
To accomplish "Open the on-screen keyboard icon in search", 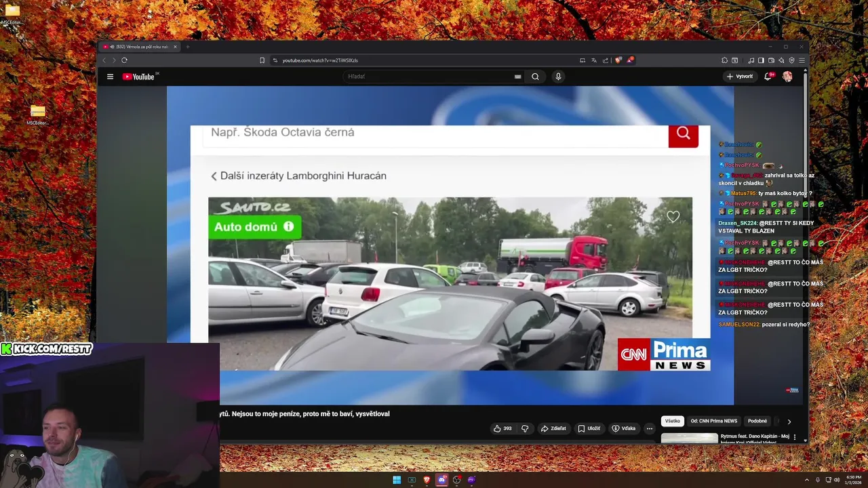I will [x=518, y=77].
